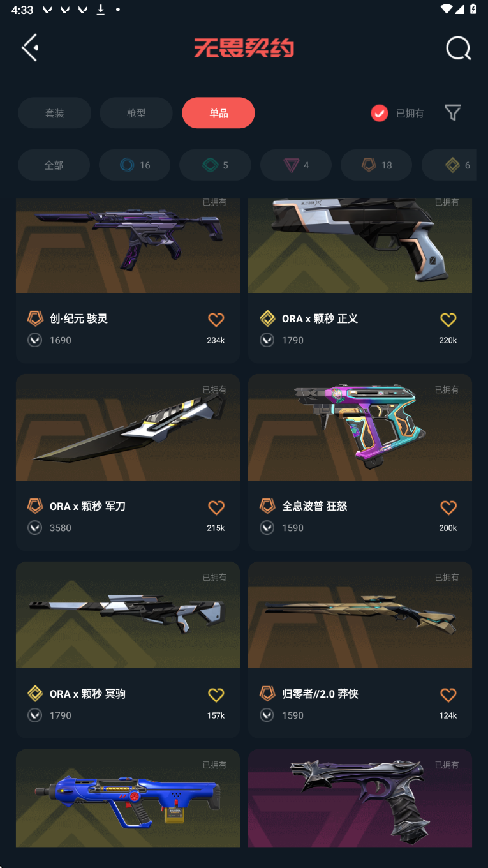Tap heart on 归零者//2.0 莽侠
The image size is (488, 868).
[448, 695]
